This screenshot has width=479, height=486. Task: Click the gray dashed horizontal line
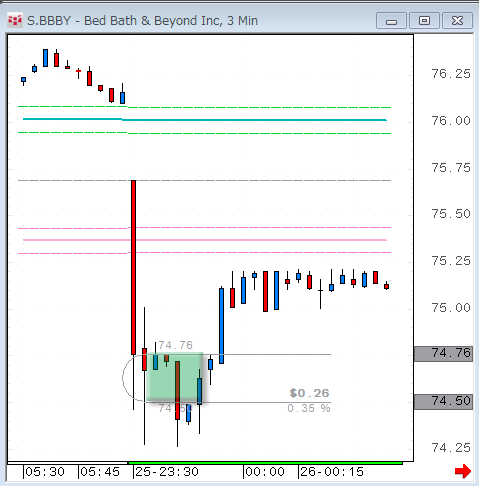(204, 180)
